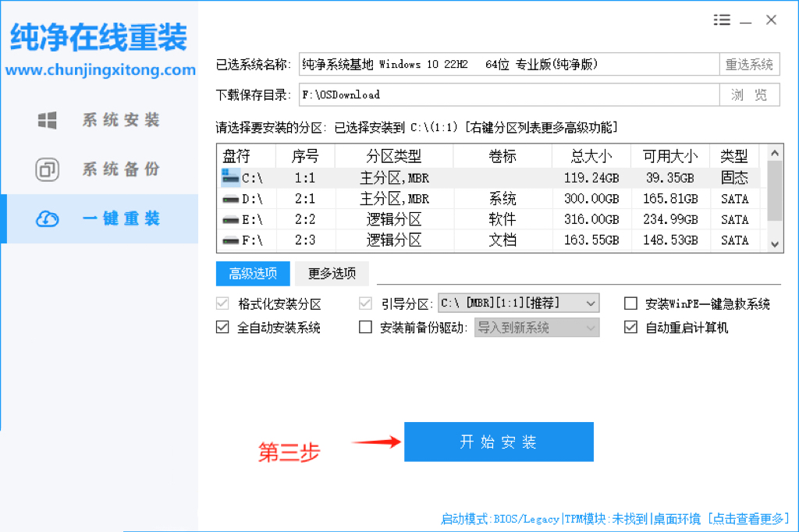799x532 pixels.
Task: Click the 系统 volume label cell
Action: point(502,198)
